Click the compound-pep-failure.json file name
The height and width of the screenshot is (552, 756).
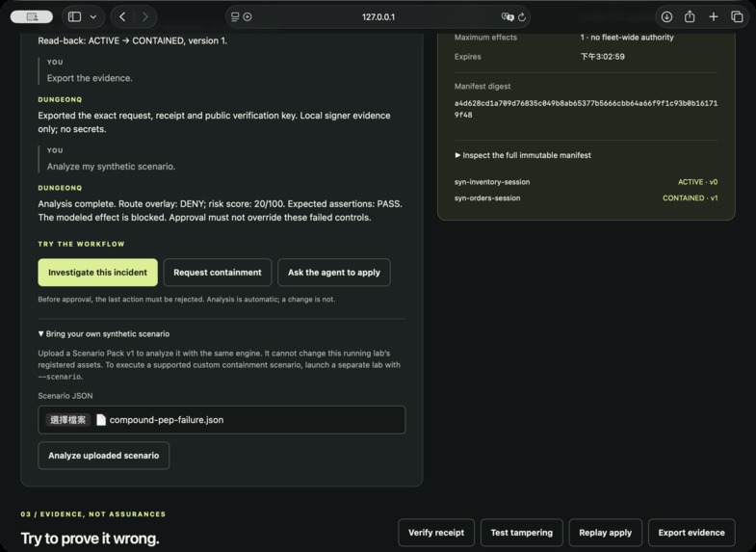click(x=167, y=420)
